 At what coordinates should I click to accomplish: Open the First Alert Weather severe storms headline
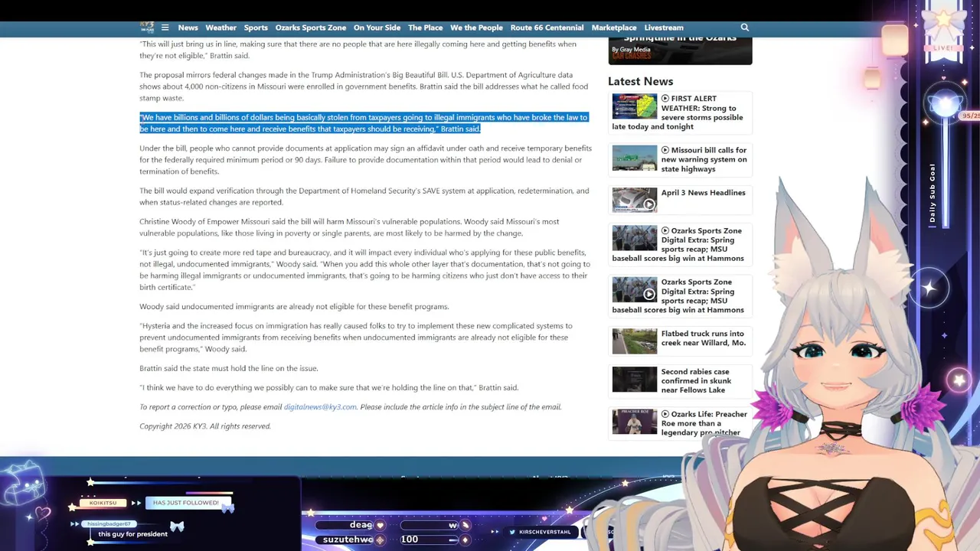(x=702, y=112)
